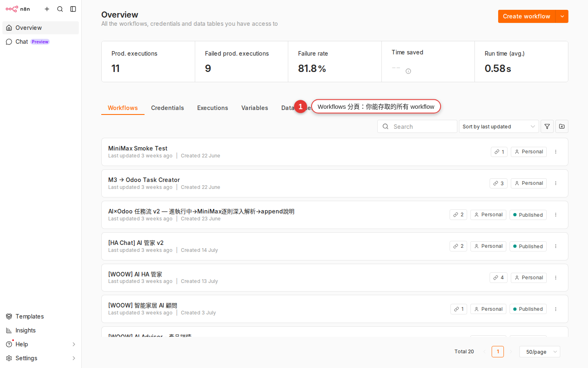
Task: Click the plus icon beside the n8n logo
Action: tap(47, 9)
